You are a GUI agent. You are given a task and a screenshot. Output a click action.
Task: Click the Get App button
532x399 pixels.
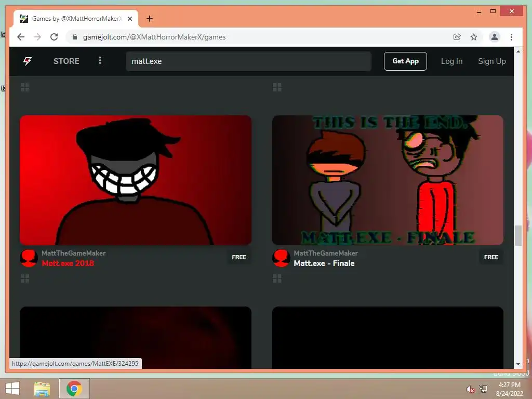click(405, 61)
